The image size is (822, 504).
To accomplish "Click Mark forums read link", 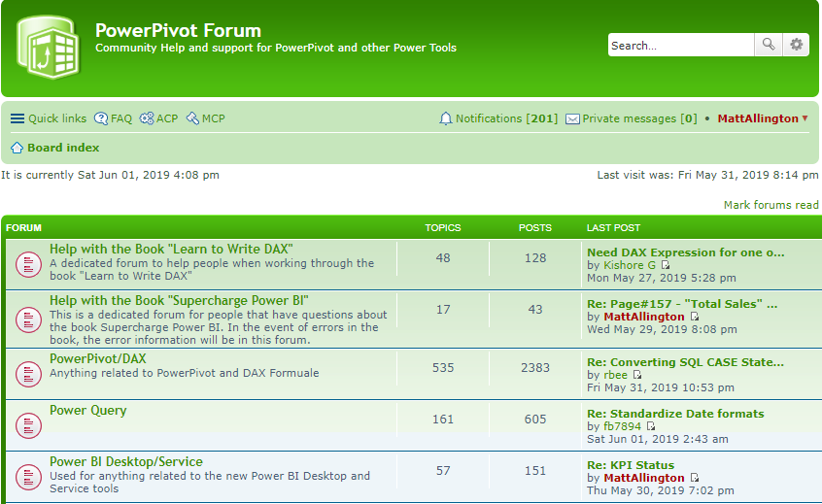I will tap(771, 205).
